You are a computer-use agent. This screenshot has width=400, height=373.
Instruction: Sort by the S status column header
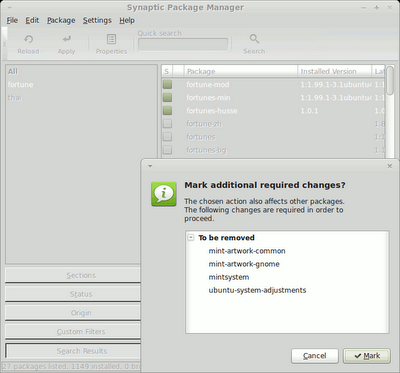(167, 71)
